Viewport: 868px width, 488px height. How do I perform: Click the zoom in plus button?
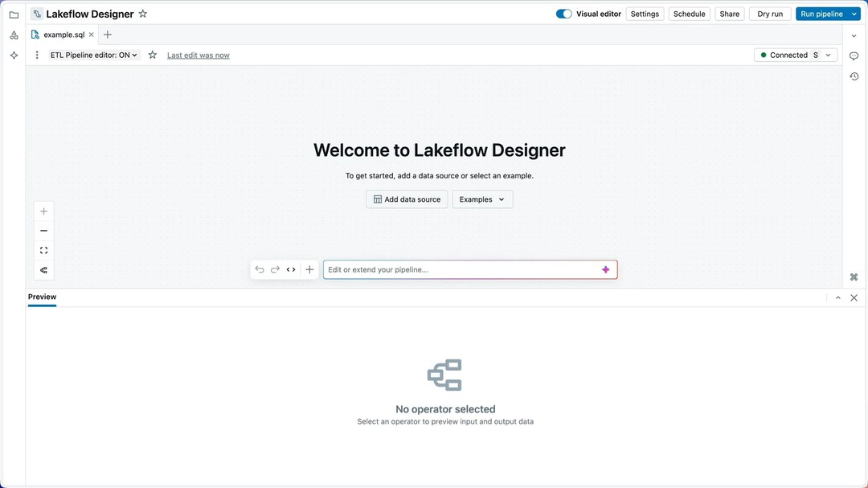[x=44, y=211]
